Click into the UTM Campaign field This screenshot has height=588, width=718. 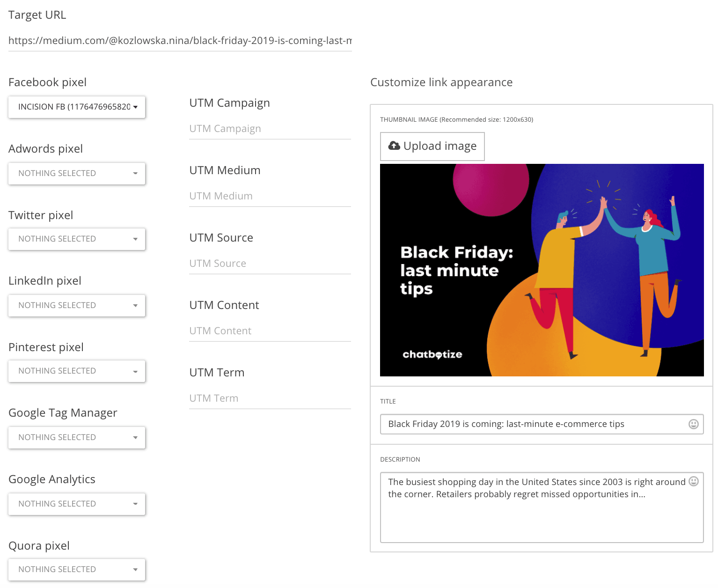[x=270, y=129]
